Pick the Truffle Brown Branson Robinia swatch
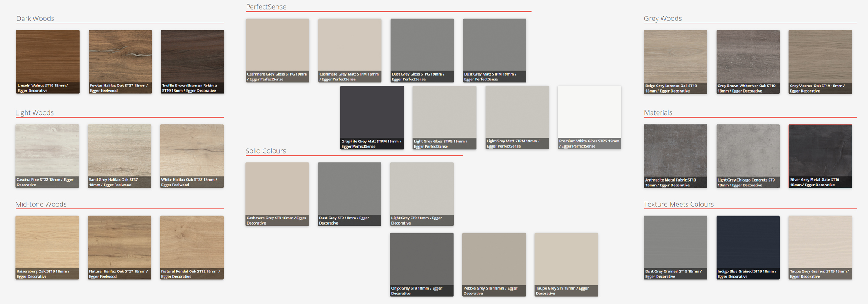This screenshot has height=304, width=868. [x=193, y=62]
